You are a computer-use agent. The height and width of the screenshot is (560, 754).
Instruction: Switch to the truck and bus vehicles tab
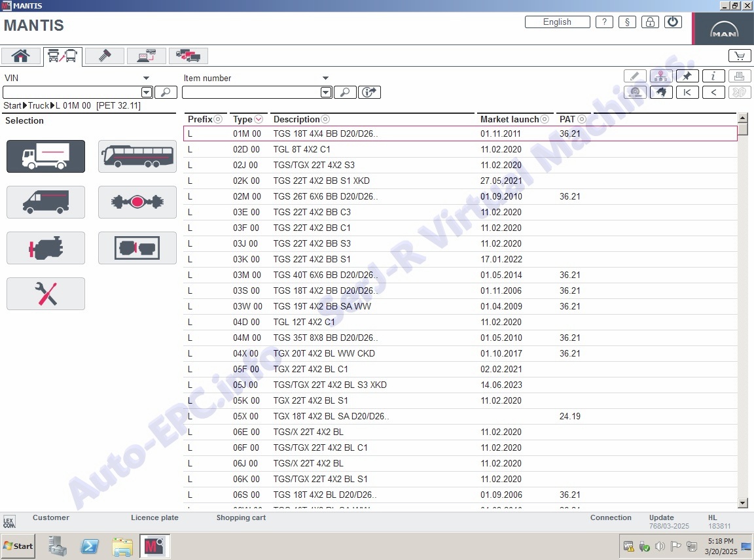[63, 56]
